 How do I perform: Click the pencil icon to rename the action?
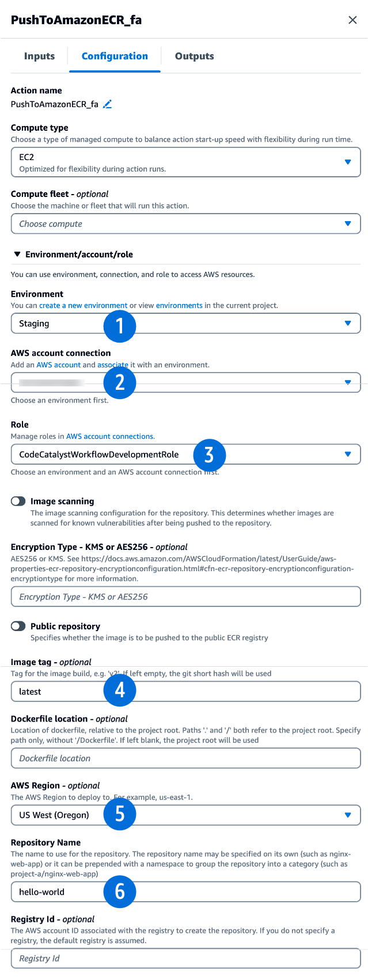(107, 104)
